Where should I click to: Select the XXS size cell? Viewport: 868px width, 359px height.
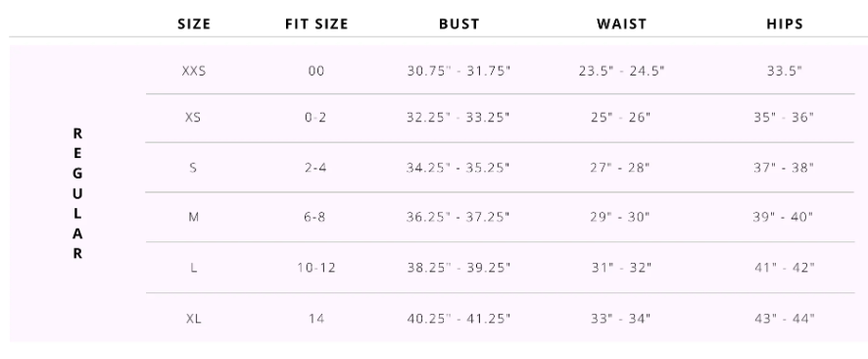194,71
